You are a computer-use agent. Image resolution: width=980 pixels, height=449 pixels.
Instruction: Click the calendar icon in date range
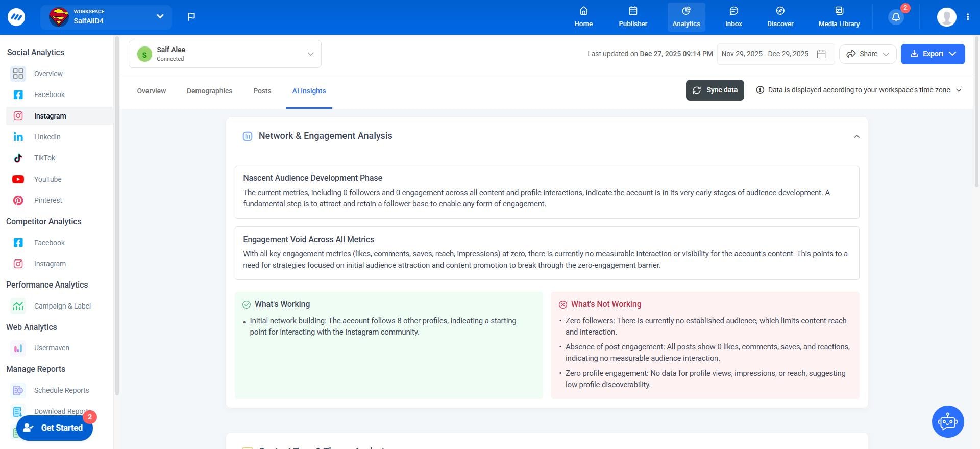tap(821, 54)
